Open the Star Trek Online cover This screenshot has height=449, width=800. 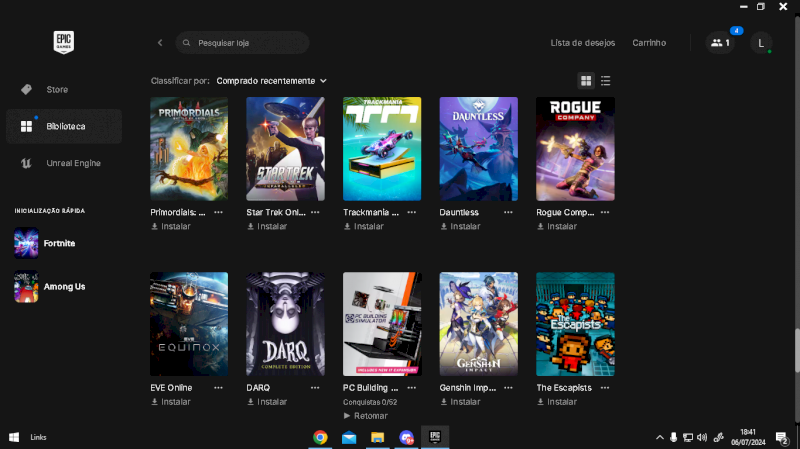(x=285, y=148)
